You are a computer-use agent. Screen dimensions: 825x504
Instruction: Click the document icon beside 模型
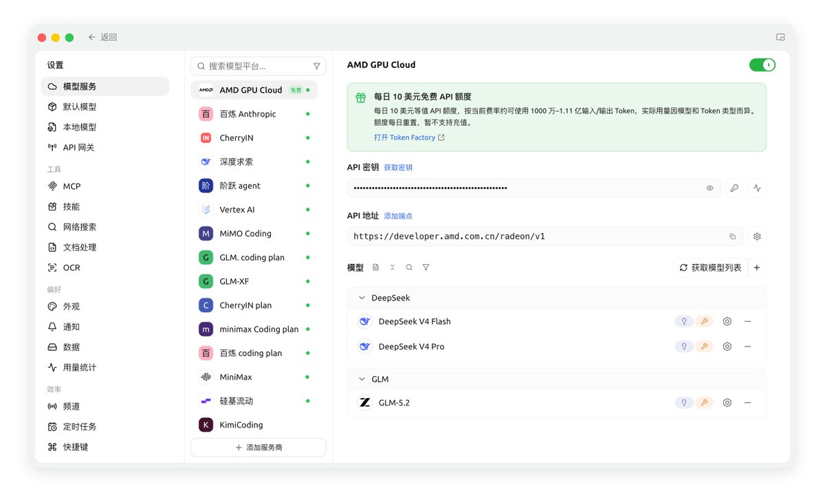(x=375, y=267)
